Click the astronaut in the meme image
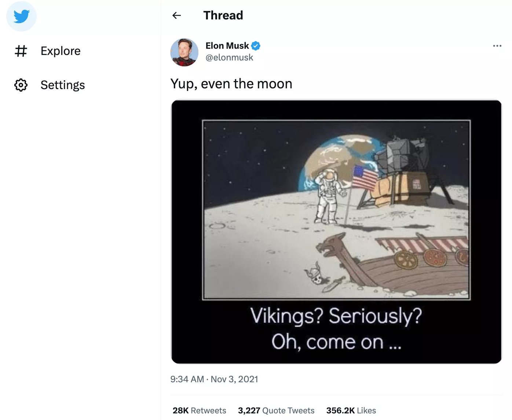Image resolution: width=512 pixels, height=420 pixels. (x=327, y=196)
